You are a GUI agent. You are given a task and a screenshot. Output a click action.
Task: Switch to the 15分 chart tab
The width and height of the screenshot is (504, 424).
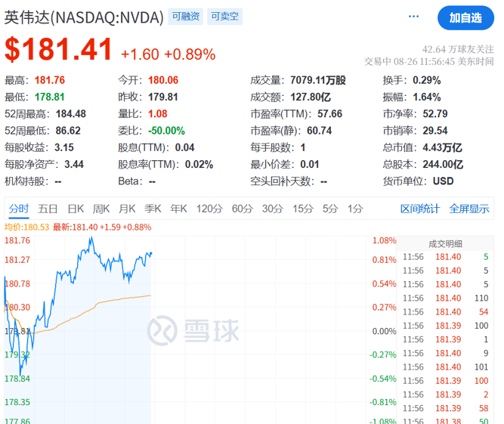coord(303,209)
